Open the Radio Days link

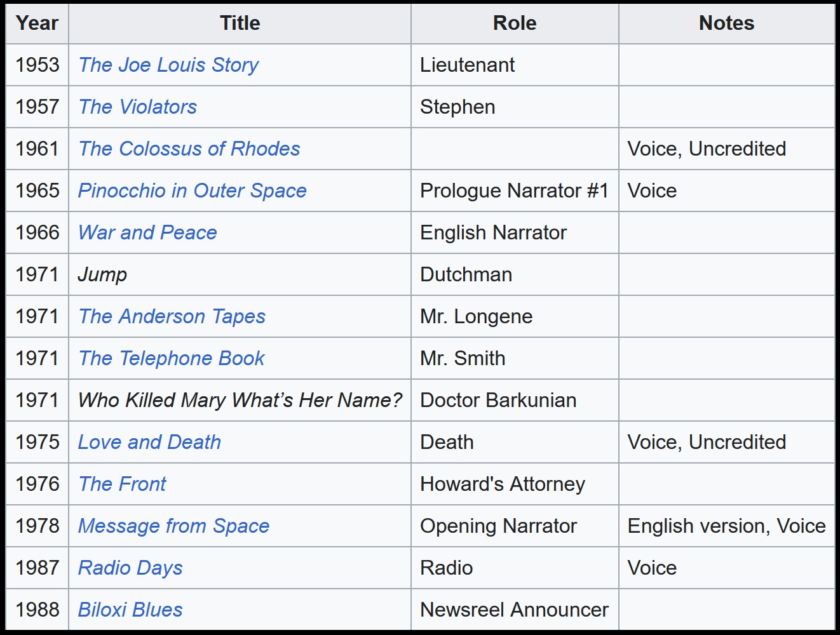point(130,568)
